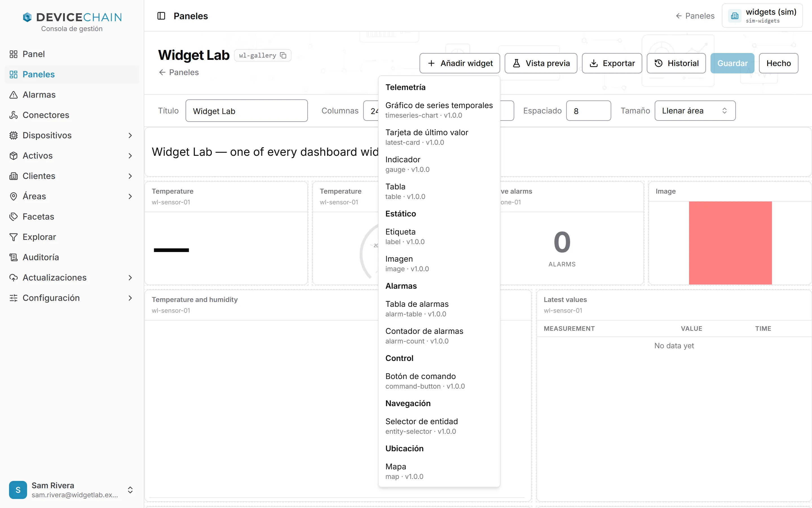Select the Etiqueta label widget
Viewport: 812px width, 508px height.
click(439, 236)
